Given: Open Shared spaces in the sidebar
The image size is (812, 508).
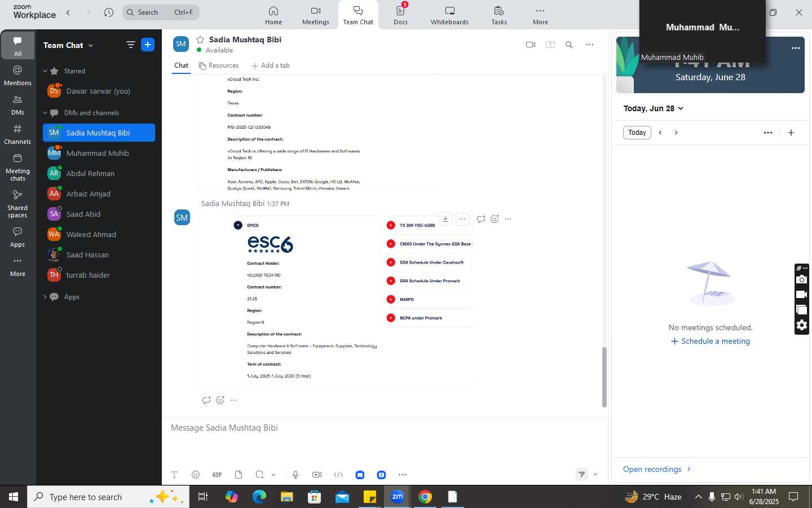Looking at the screenshot, I should [x=17, y=203].
